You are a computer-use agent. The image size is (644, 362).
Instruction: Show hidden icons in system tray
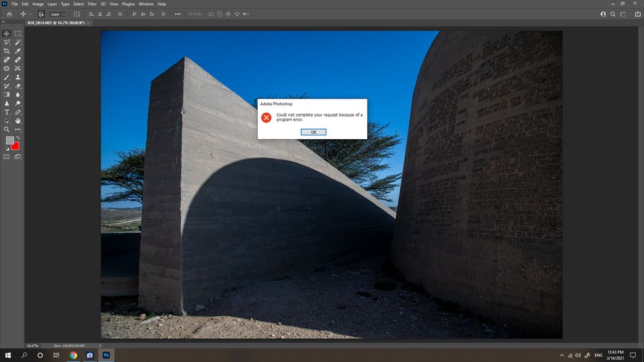tap(561, 355)
